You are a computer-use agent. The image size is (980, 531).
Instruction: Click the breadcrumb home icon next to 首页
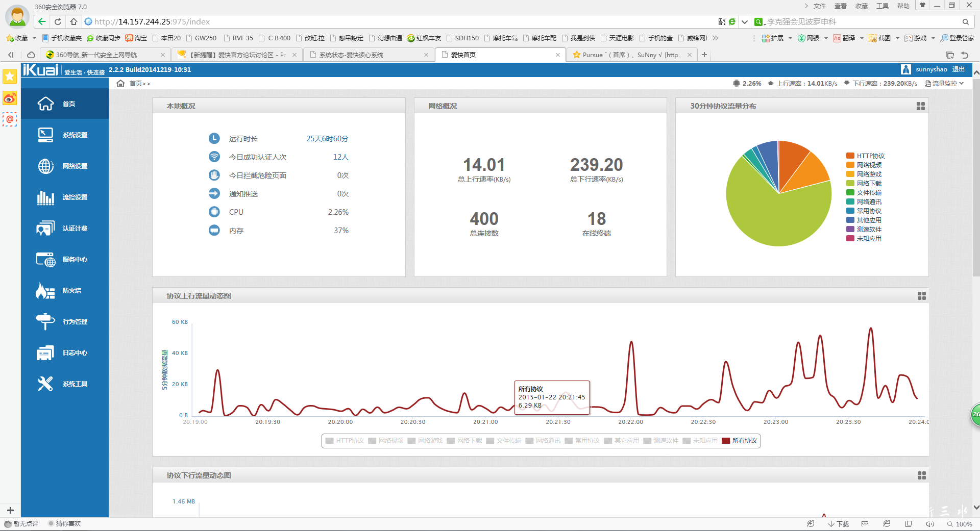pyautogui.click(x=120, y=83)
